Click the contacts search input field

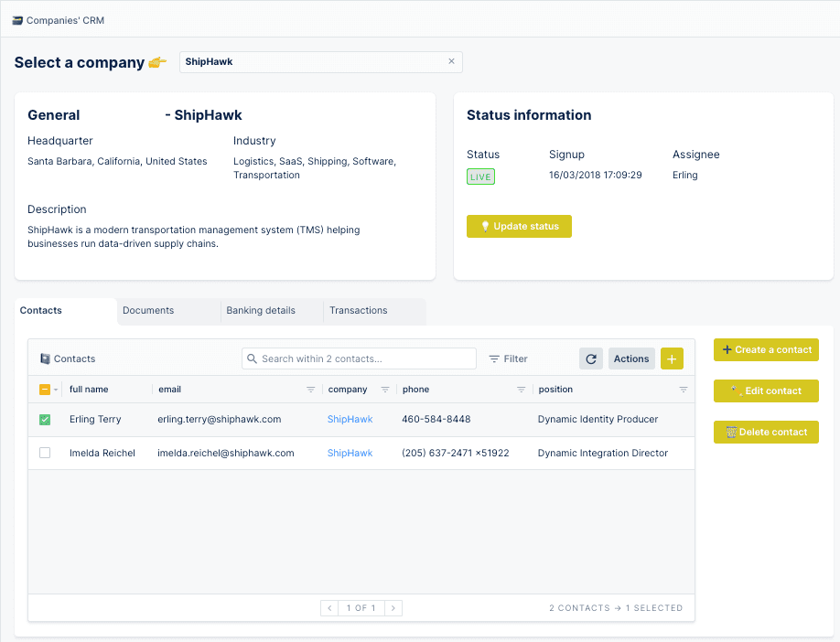pyautogui.click(x=364, y=358)
